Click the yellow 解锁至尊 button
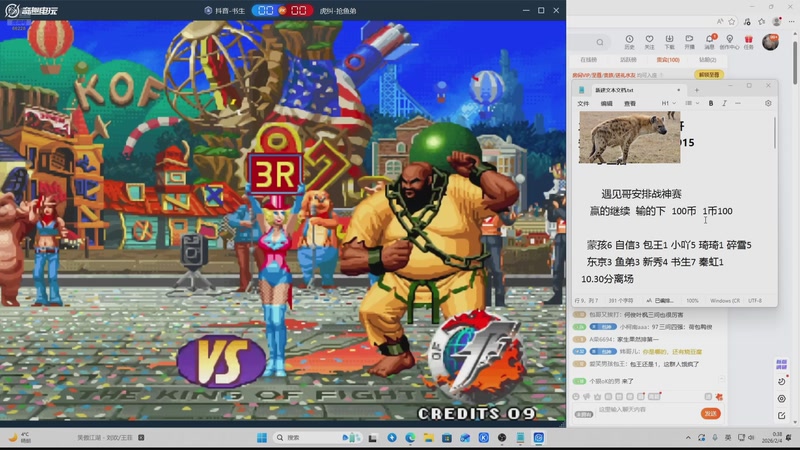Screen dimensions: 800x450 pos(709,74)
